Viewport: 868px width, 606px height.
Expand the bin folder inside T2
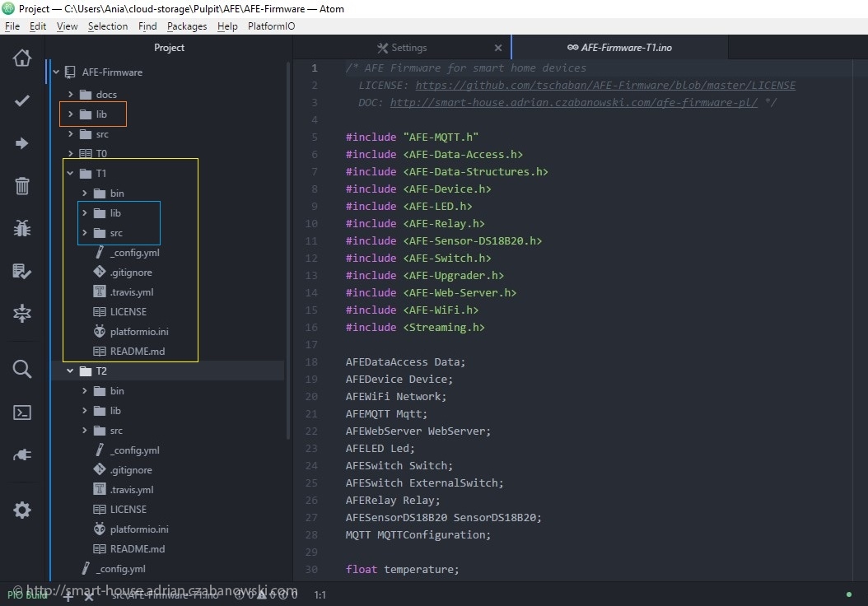coord(85,391)
